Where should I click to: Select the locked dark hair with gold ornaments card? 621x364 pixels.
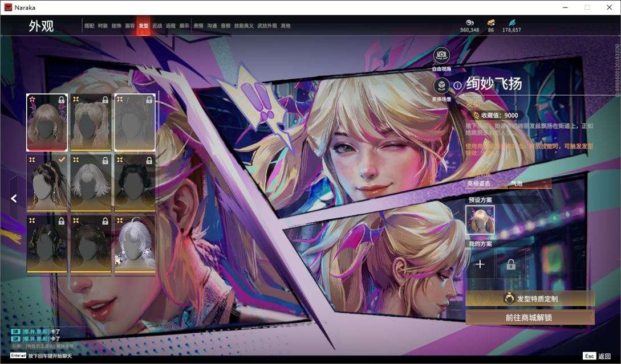tap(47, 244)
